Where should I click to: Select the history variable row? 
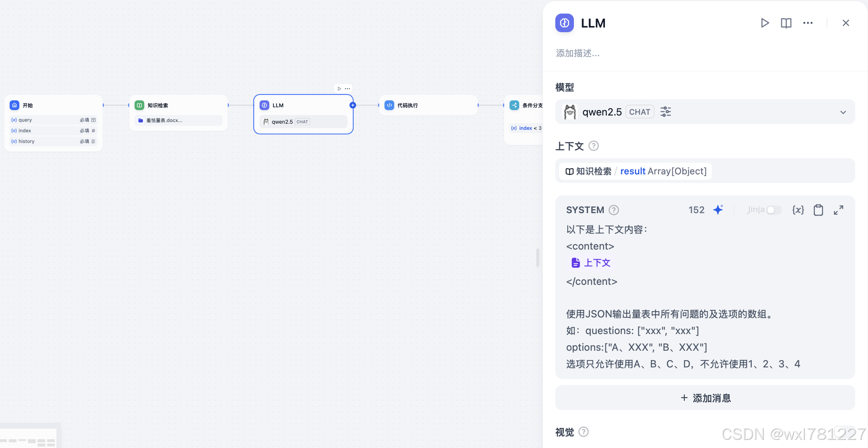(53, 141)
